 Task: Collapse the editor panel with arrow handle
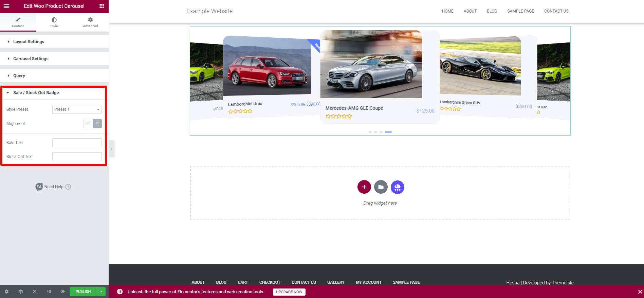pyautogui.click(x=111, y=149)
